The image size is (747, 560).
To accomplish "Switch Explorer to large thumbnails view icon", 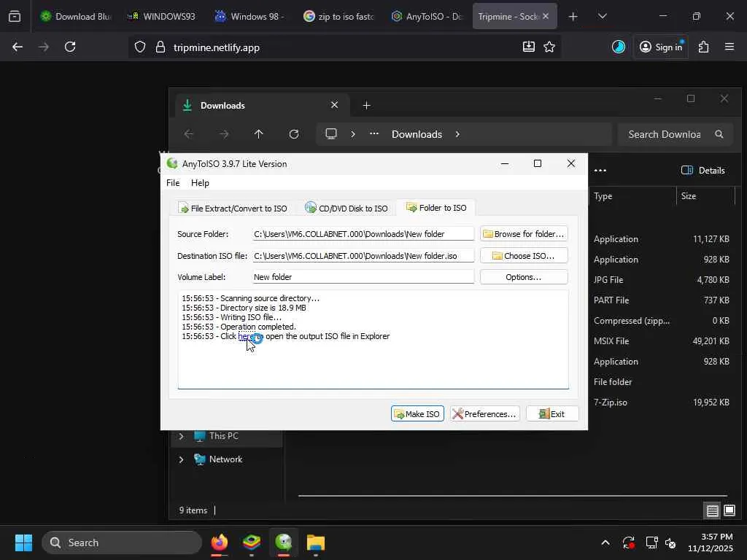I will pyautogui.click(x=729, y=510).
